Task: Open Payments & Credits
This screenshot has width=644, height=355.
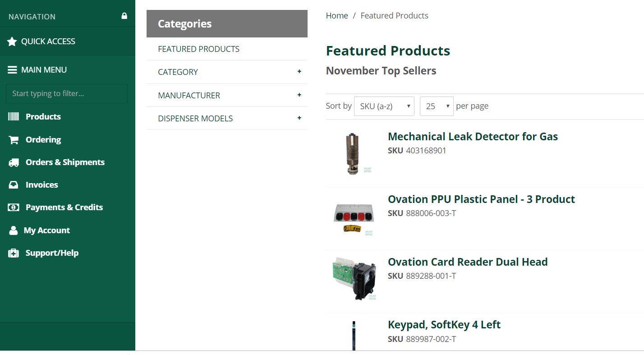Action: [64, 207]
